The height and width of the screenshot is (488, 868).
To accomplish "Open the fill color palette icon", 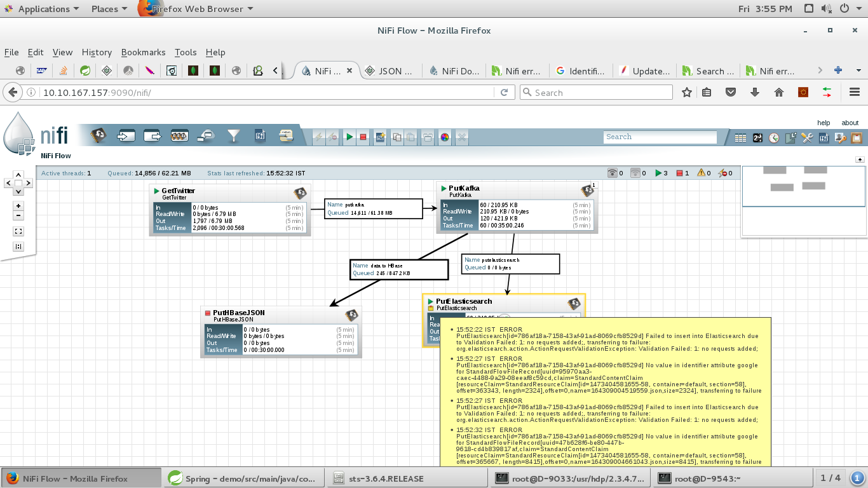I will point(445,137).
